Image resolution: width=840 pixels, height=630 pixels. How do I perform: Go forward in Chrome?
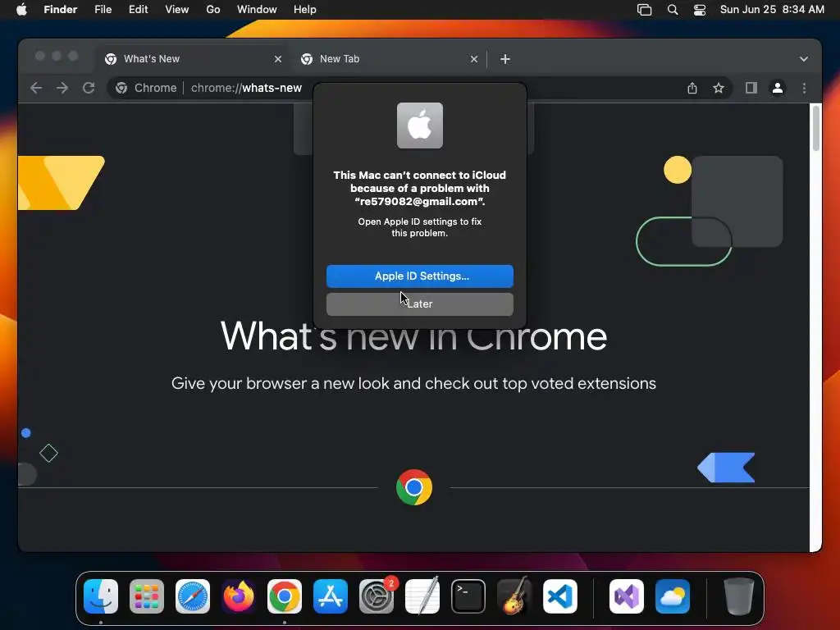[x=62, y=88]
